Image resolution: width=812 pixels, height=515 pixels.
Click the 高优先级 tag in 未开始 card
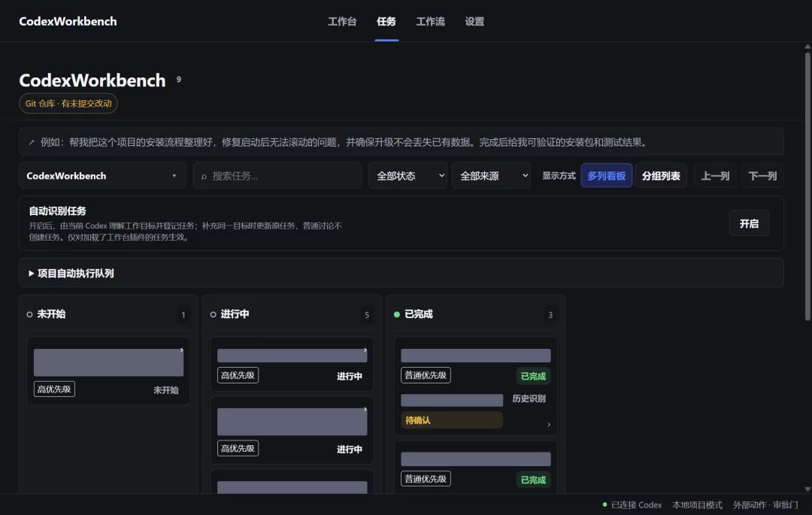point(54,389)
